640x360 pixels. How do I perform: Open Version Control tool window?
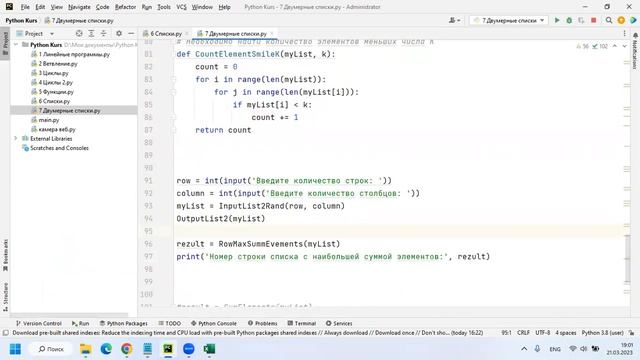click(38, 323)
